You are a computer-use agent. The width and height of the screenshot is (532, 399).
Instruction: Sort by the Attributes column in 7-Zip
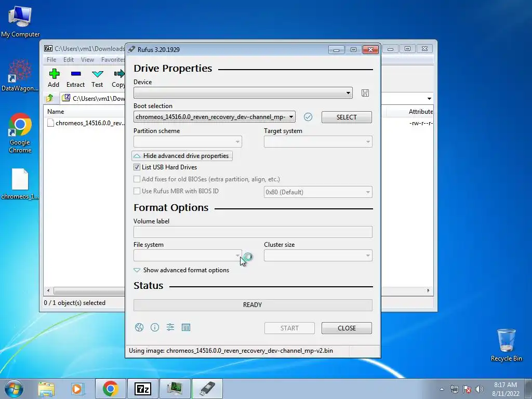pos(420,112)
